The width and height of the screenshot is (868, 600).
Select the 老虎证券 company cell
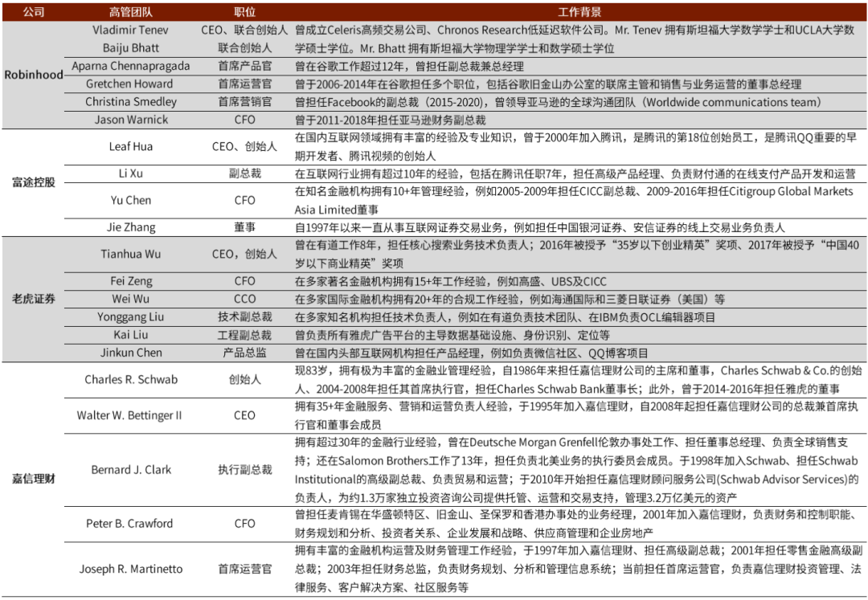pos(33,299)
